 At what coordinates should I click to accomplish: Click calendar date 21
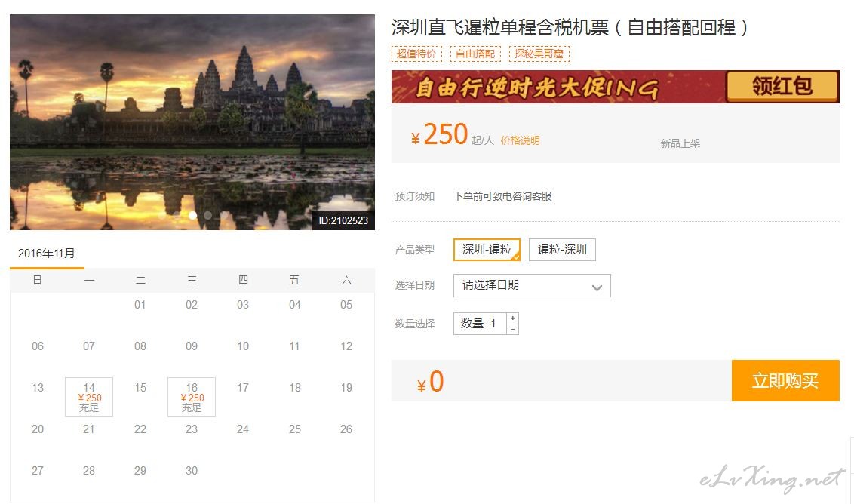89,429
